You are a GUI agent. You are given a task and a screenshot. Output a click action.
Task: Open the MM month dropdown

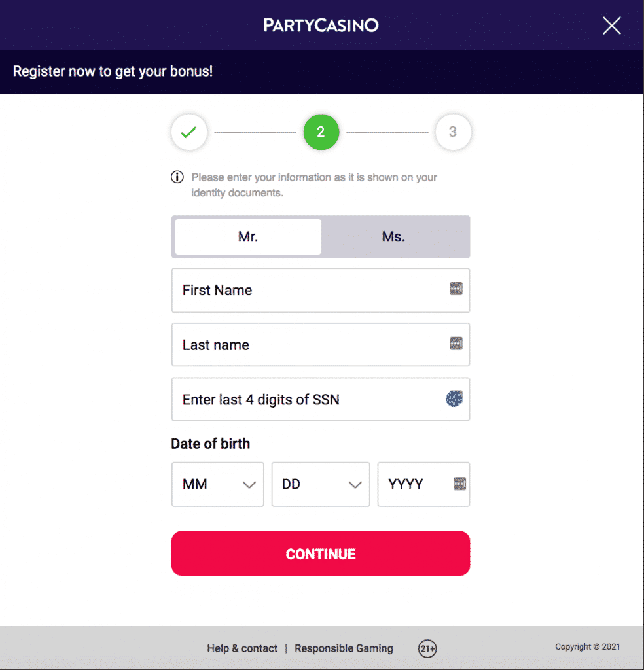point(217,484)
